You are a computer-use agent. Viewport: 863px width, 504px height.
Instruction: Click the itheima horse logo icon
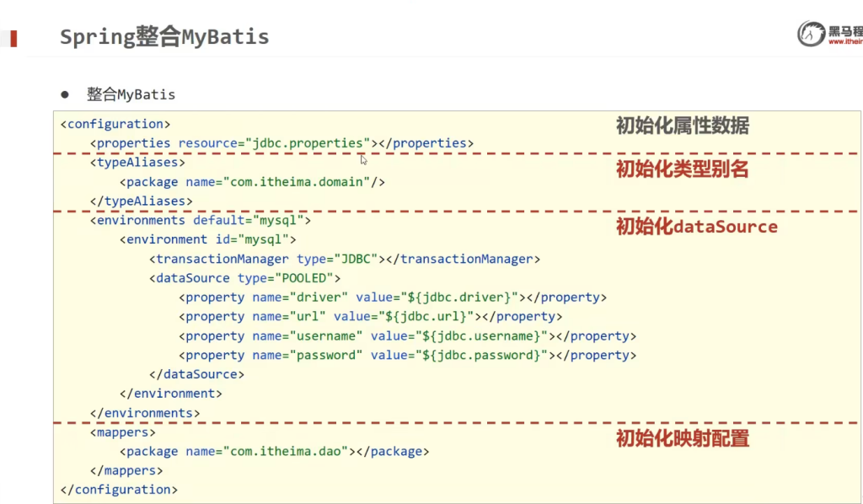pos(812,34)
